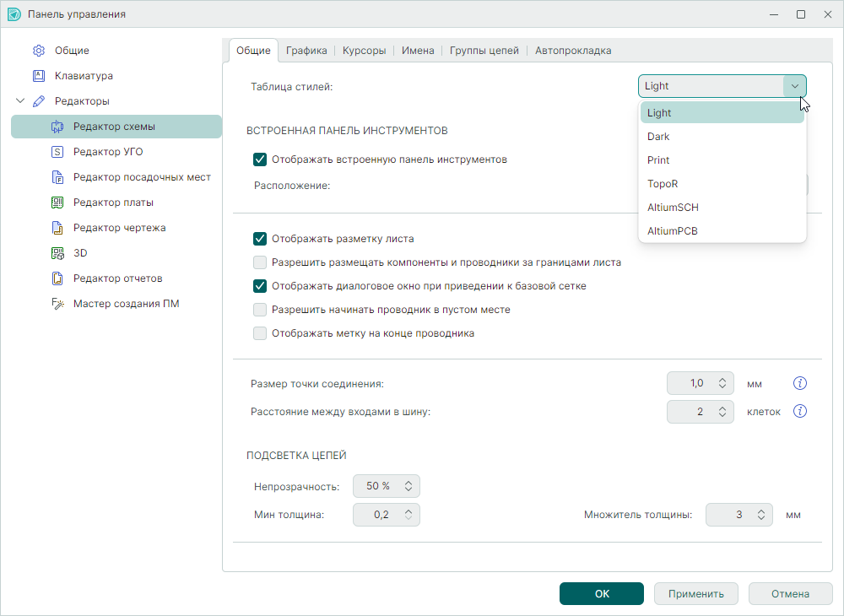Screen dimensions: 844x616
Task: Click the Клавиатура keyboard icon
Action: 39,76
